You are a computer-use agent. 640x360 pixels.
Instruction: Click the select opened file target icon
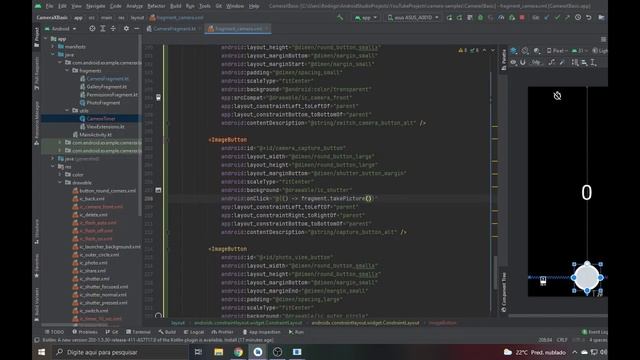click(92, 29)
